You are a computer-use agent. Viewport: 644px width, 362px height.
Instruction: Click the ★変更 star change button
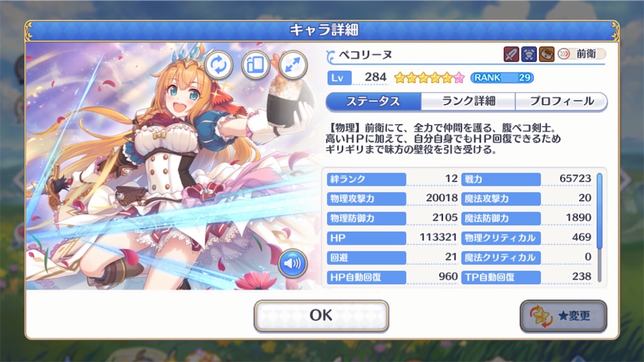563,315
